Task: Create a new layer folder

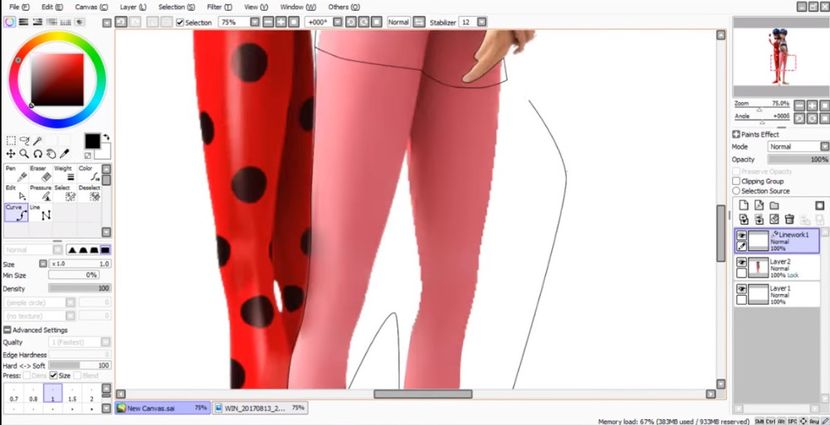Action: 774,205
